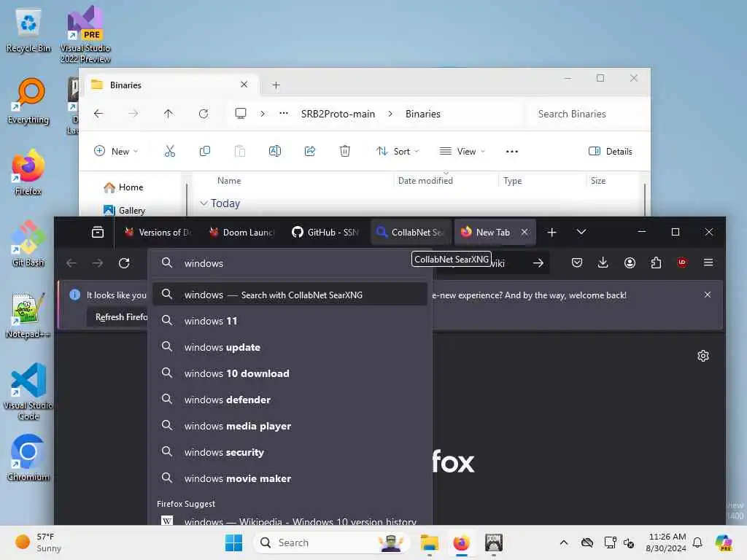Share icon in Explorer toolbar
The height and width of the screenshot is (560, 747).
click(309, 152)
